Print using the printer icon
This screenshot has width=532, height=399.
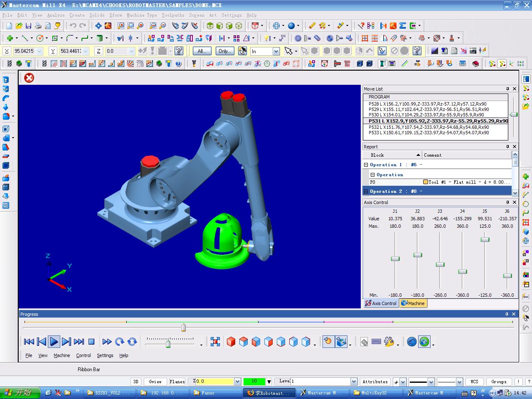(x=38, y=26)
